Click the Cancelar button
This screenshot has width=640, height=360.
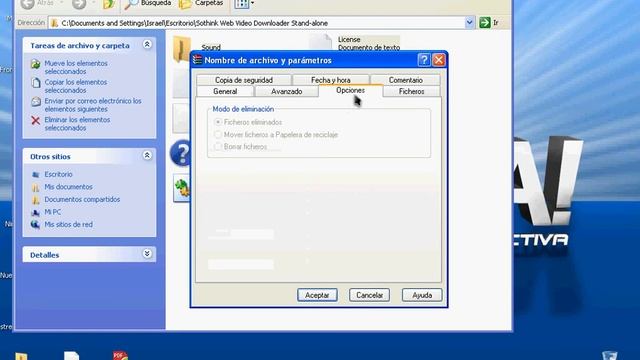pos(369,295)
